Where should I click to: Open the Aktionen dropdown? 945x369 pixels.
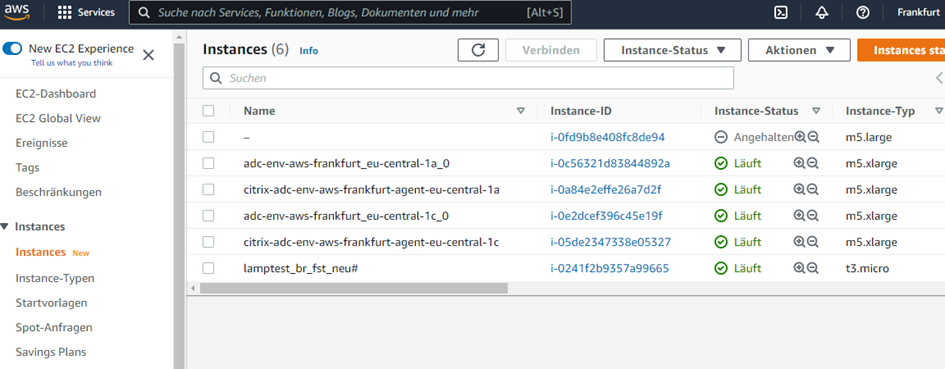pos(799,50)
